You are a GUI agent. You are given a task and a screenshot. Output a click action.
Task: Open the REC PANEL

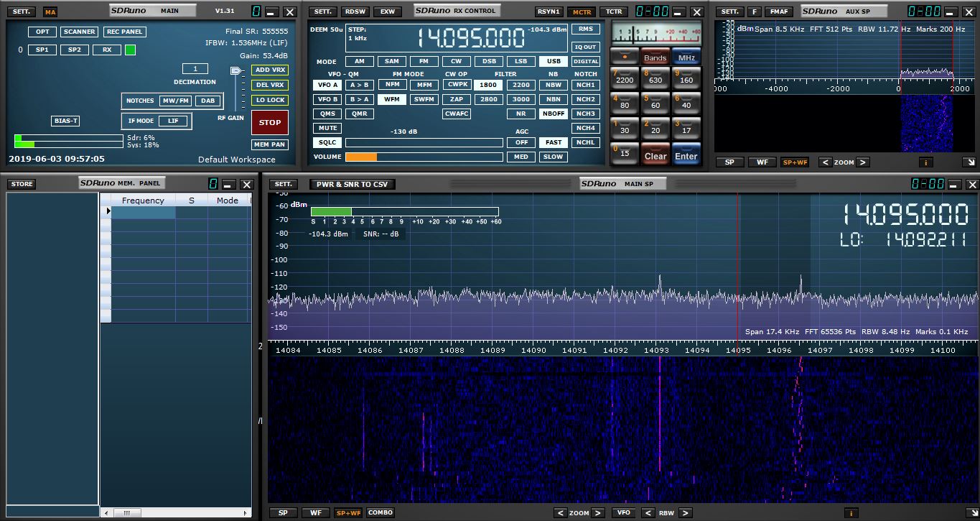125,32
